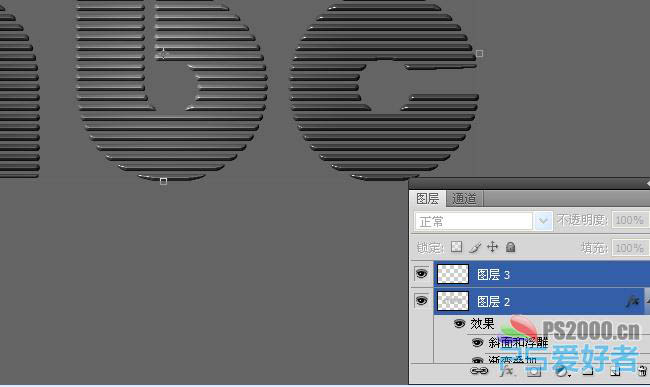Select the 图层 2 thumbnail
The width and height of the screenshot is (650, 387).
pos(453,301)
